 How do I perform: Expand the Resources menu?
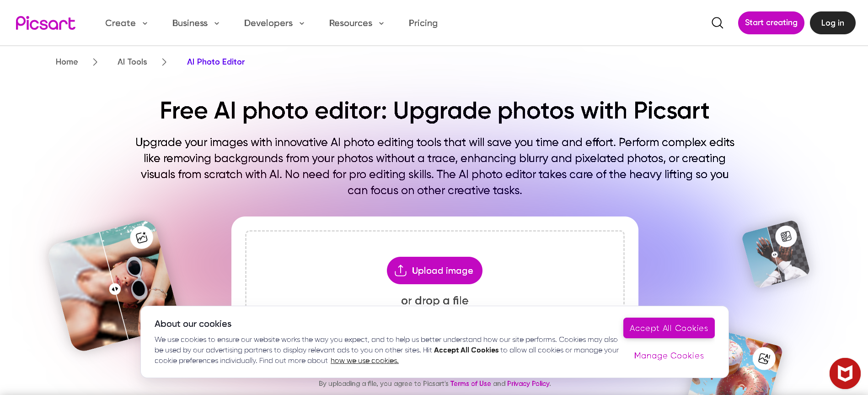[x=356, y=23]
